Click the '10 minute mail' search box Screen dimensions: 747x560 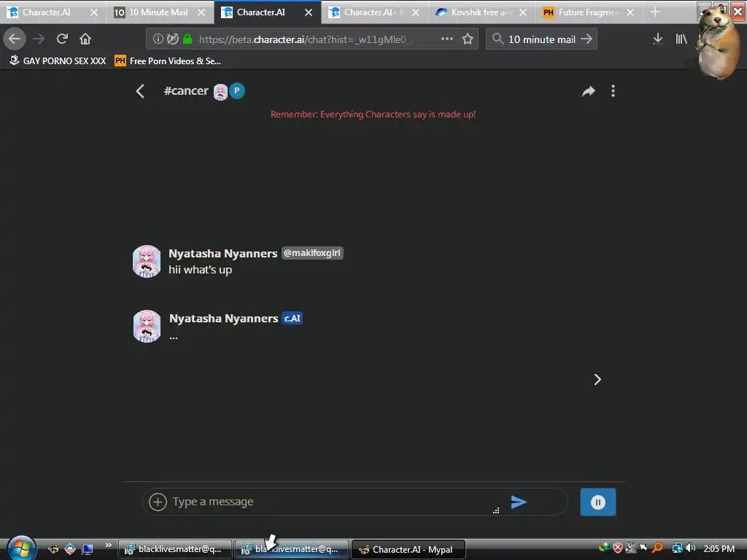542,39
